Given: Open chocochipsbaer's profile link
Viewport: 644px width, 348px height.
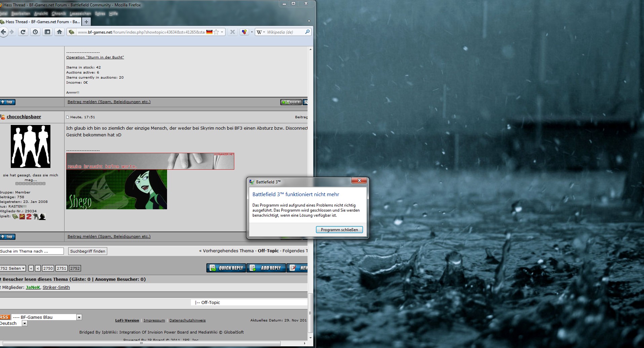Looking at the screenshot, I should [x=24, y=117].
